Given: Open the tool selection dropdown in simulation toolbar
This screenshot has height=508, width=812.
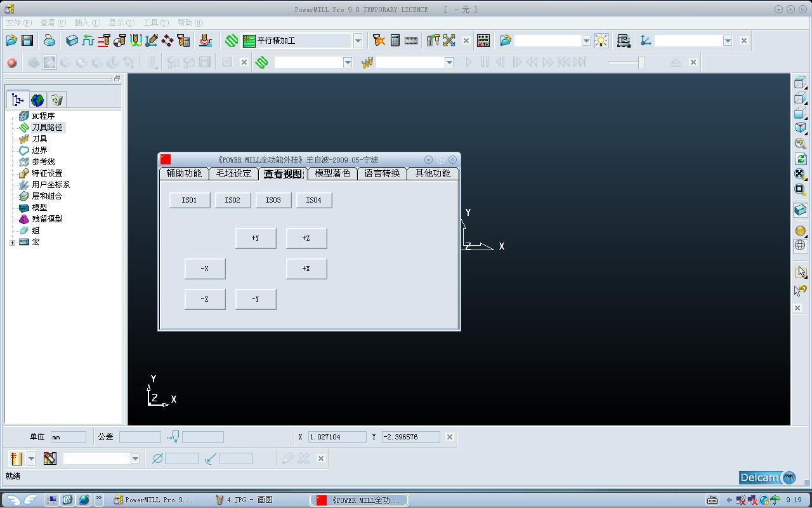Looking at the screenshot, I should point(449,62).
